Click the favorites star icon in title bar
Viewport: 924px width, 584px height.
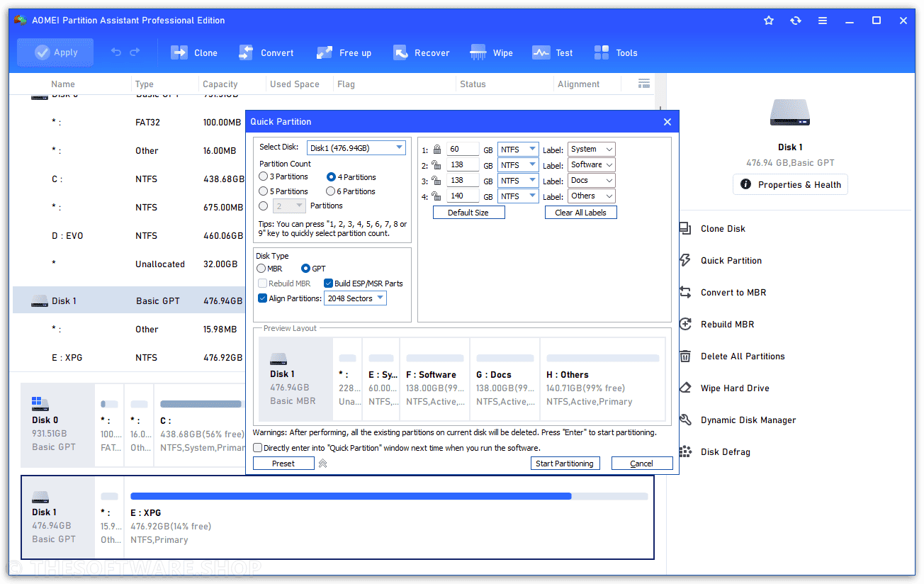click(769, 21)
